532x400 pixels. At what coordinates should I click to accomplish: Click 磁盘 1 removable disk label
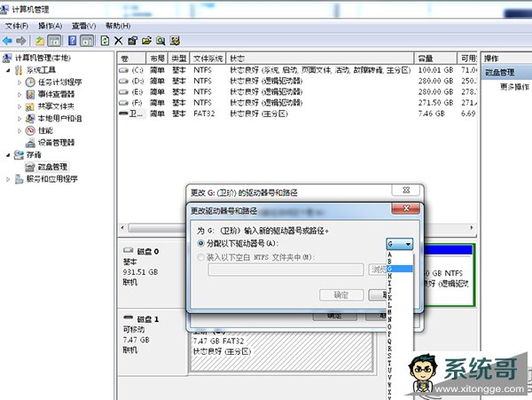[x=147, y=319]
